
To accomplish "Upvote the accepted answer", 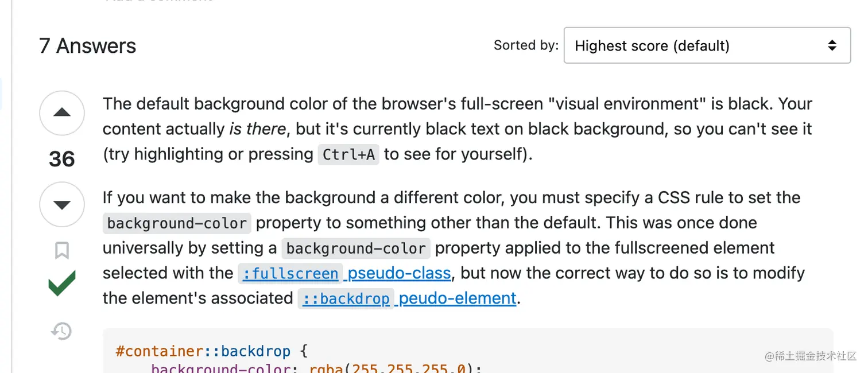I will tap(62, 113).
